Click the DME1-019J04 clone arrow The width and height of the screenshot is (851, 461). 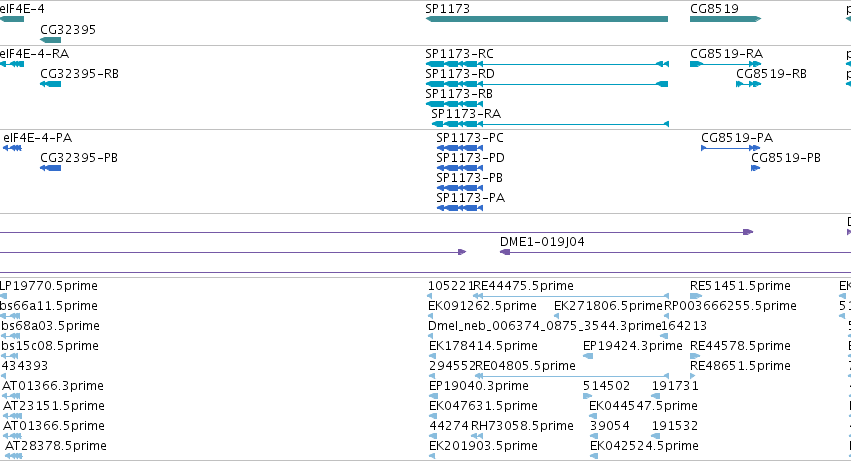pos(675,252)
